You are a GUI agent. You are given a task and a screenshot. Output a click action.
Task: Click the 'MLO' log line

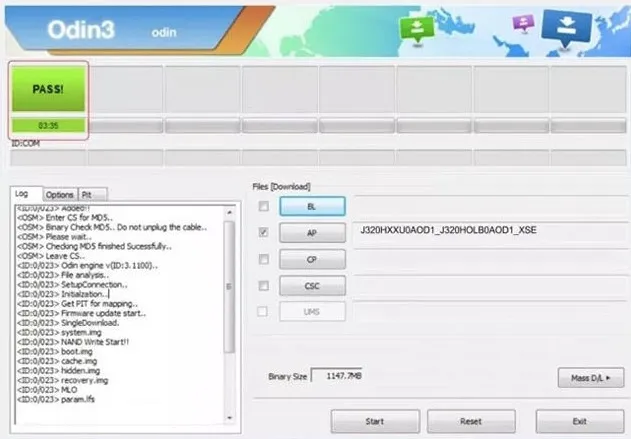pos(47,390)
